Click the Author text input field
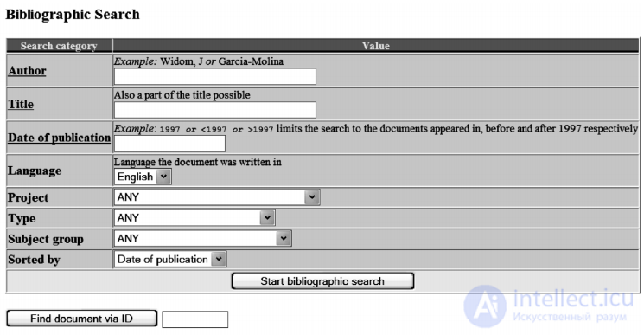Viewport: 644px width, 335px height. click(x=214, y=76)
